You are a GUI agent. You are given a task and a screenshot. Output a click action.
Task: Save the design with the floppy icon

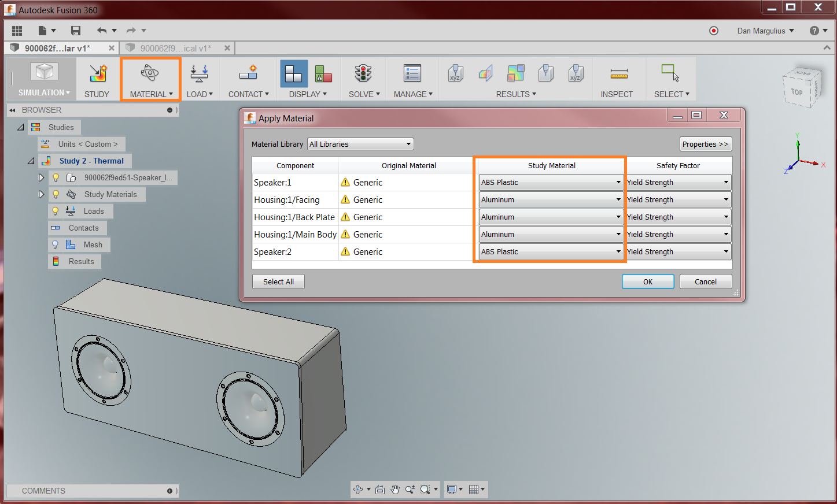pos(76,31)
